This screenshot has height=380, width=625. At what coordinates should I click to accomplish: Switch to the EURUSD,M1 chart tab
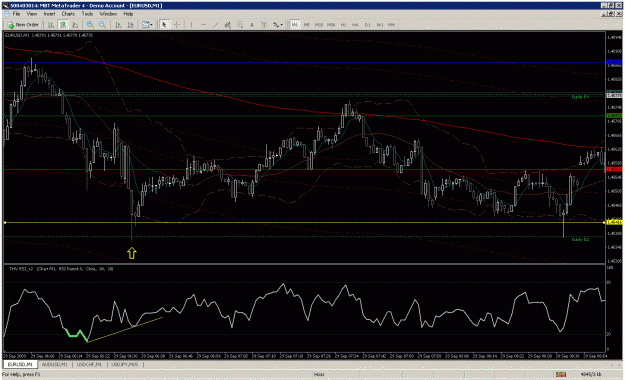20,364
